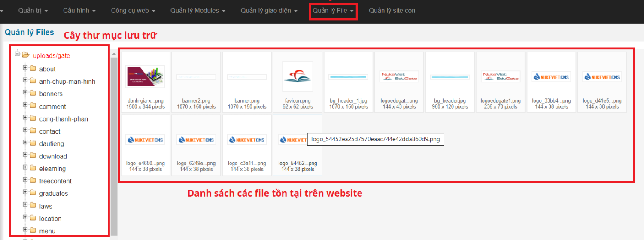Viewport: 644px width, 240px height.
Task: Click the contact folder icon
Action: (x=33, y=131)
